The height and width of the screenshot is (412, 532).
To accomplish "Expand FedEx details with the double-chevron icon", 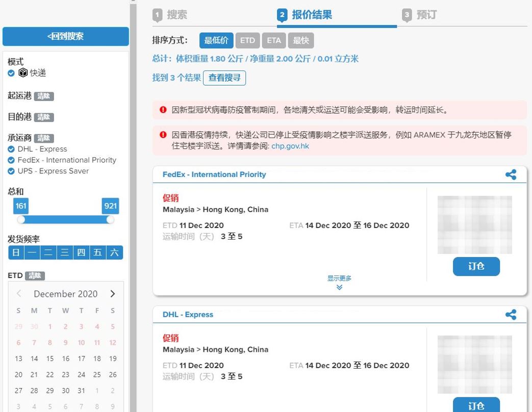I will (339, 287).
